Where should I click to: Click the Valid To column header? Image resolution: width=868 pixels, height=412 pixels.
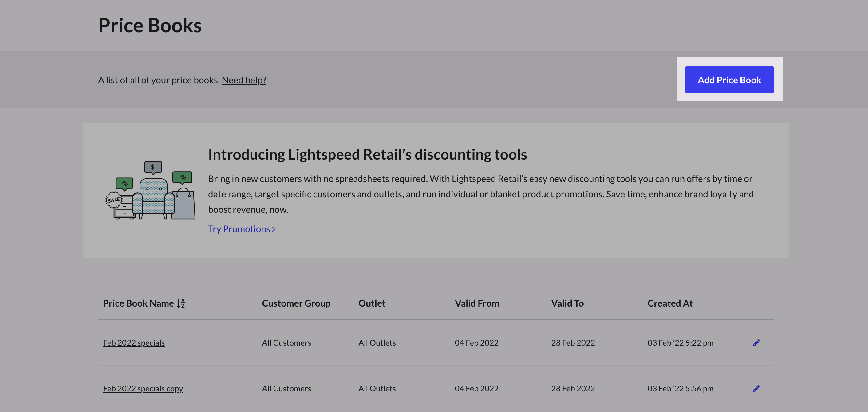click(567, 303)
